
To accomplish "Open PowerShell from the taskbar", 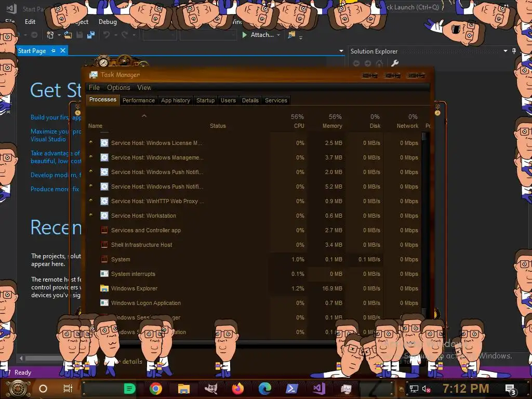I will click(292, 389).
